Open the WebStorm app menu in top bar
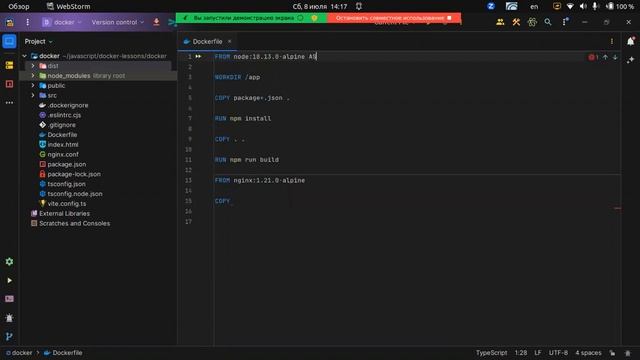Viewport: 640px width, 360px height. [69, 7]
